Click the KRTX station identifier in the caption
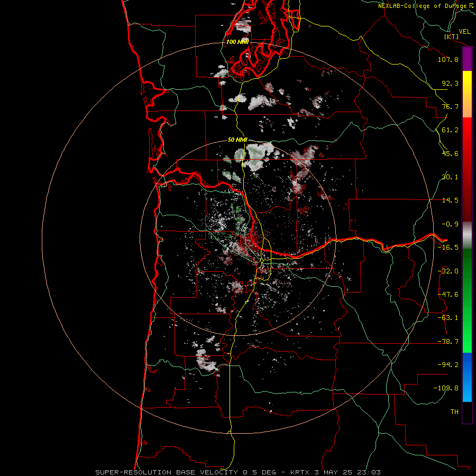 point(300,472)
